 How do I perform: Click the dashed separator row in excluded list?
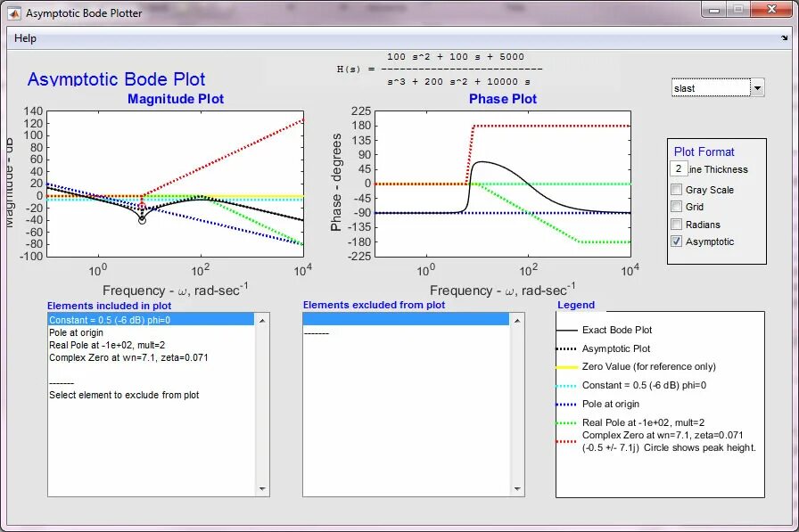pyautogui.click(x=406, y=333)
